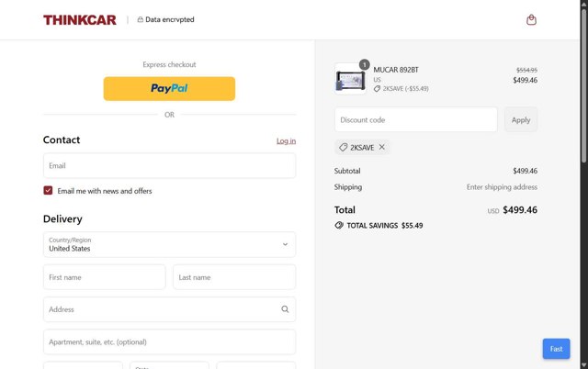
Task: Click the page vertical scrollbar thumb
Action: [x=584, y=86]
